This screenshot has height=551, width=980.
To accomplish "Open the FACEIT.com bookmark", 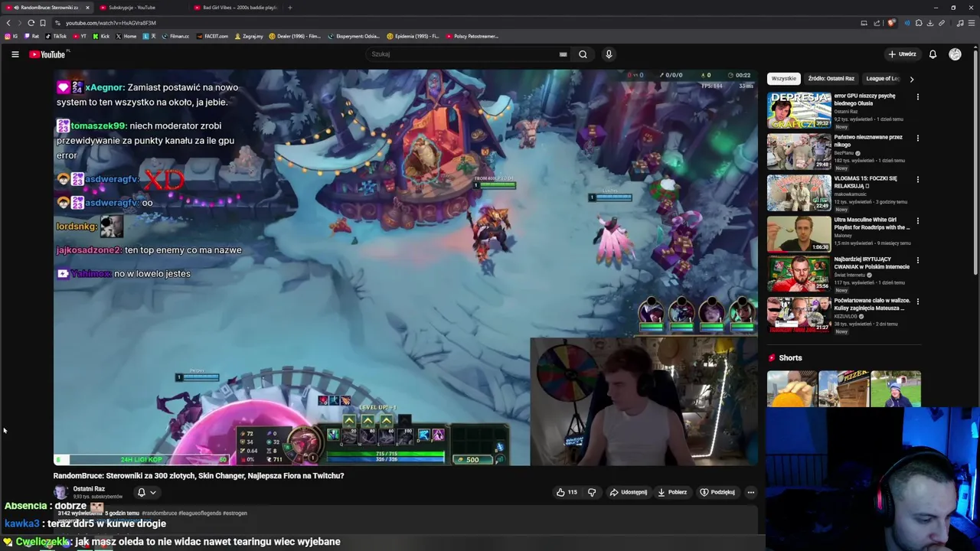I will 211,36.
